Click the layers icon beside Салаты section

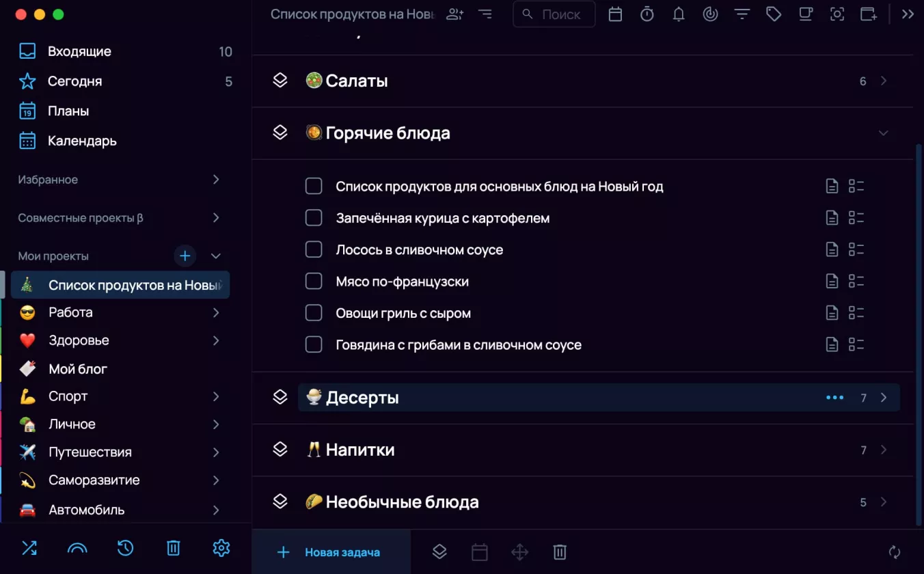click(280, 80)
